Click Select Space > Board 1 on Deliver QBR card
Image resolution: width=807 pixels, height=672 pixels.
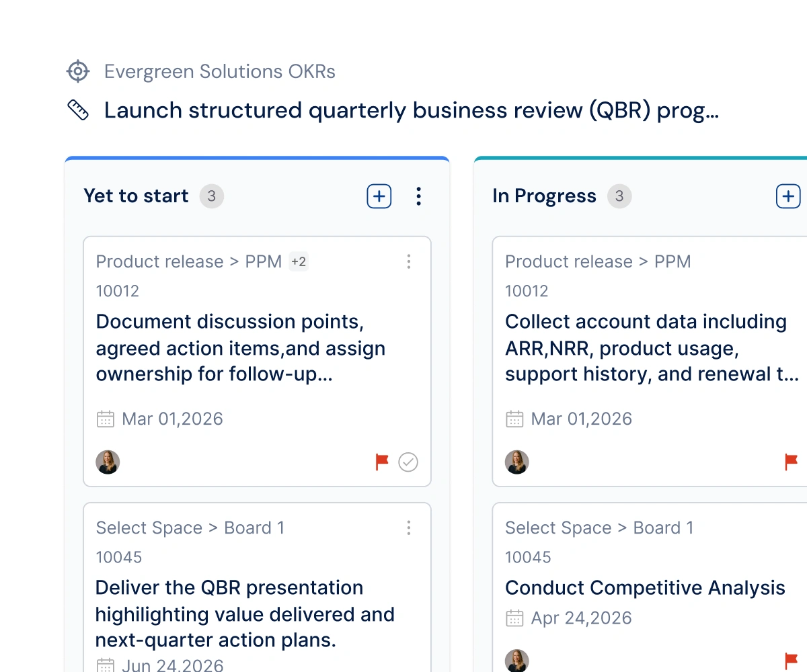click(190, 528)
